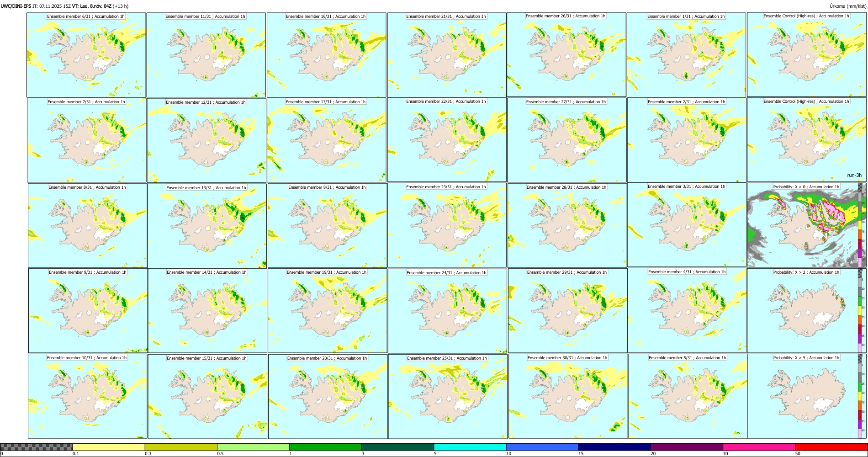Click the 'UWC/DINI-EPS' header text
Viewport: 868px width, 457px height.
coord(16,6)
